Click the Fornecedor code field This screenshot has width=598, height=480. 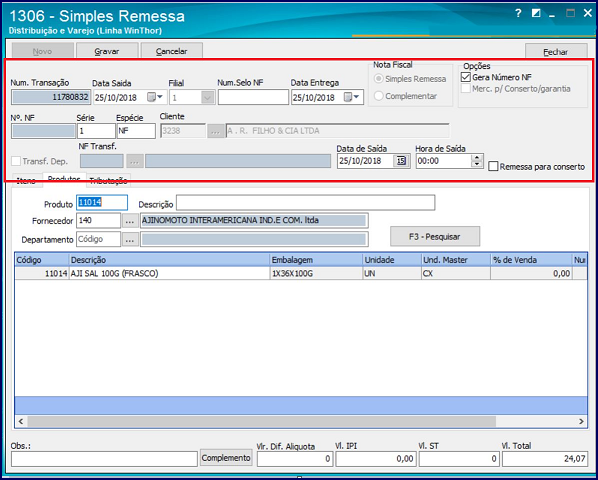[x=98, y=221]
